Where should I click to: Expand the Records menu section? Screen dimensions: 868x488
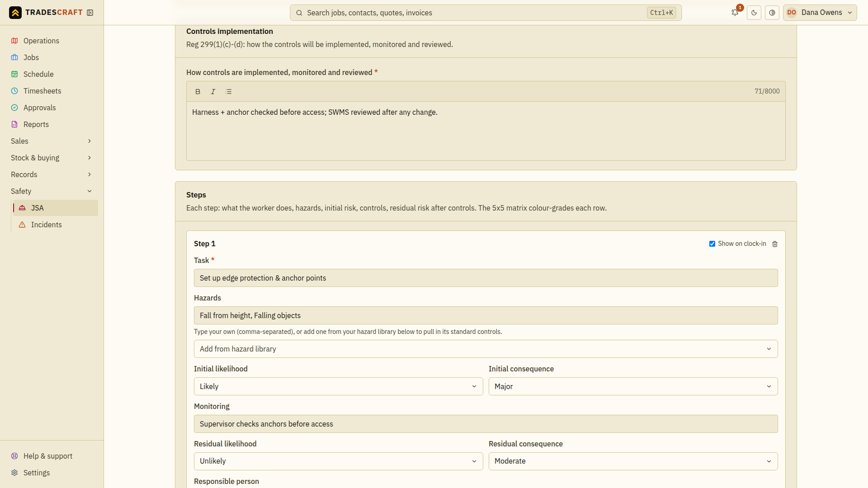pos(52,174)
